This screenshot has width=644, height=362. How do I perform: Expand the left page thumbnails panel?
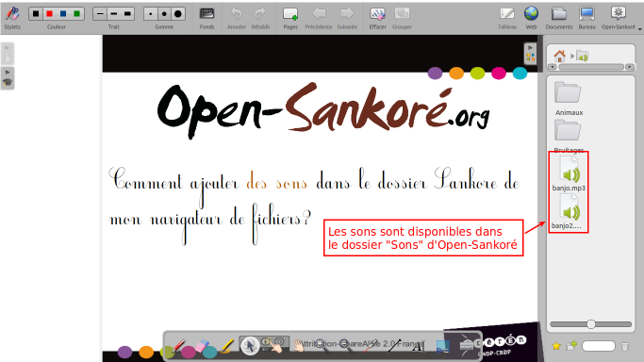(x=8, y=54)
